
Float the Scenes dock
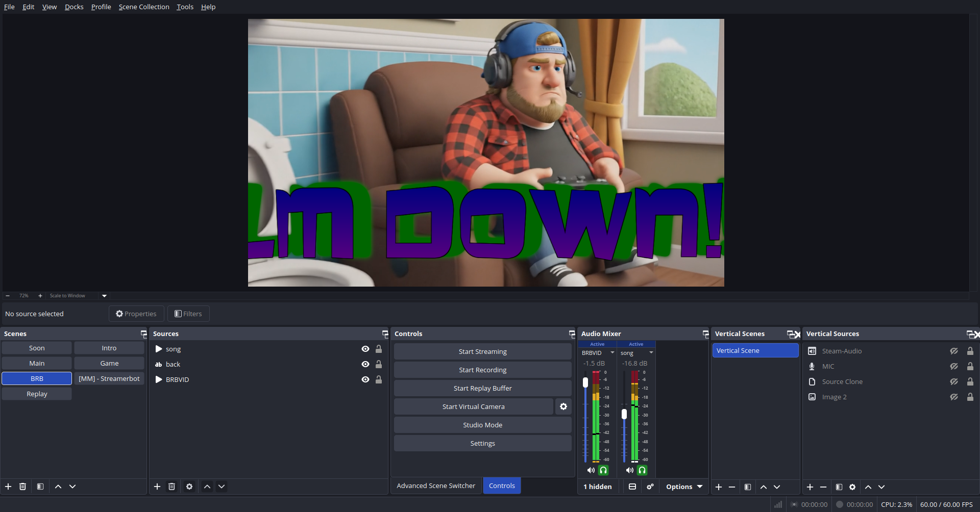[x=143, y=334]
